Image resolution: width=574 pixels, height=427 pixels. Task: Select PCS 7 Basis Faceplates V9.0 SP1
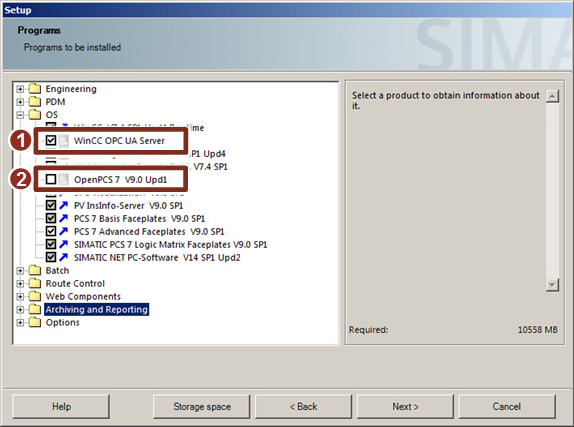click(139, 219)
